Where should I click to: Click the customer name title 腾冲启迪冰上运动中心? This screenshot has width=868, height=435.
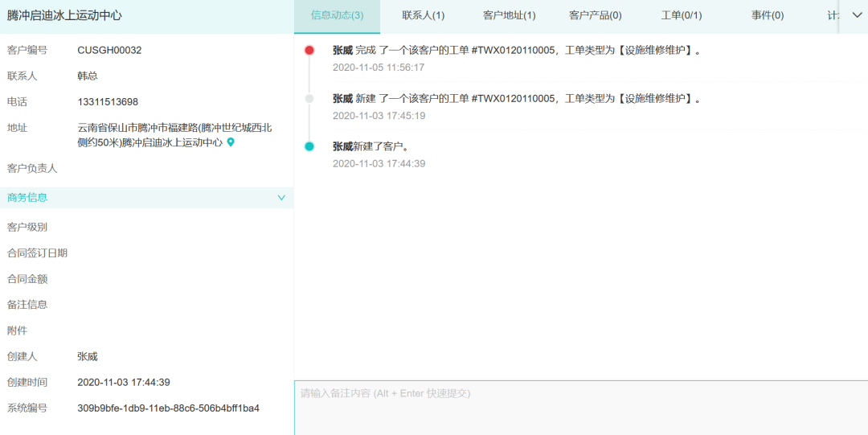pos(65,15)
